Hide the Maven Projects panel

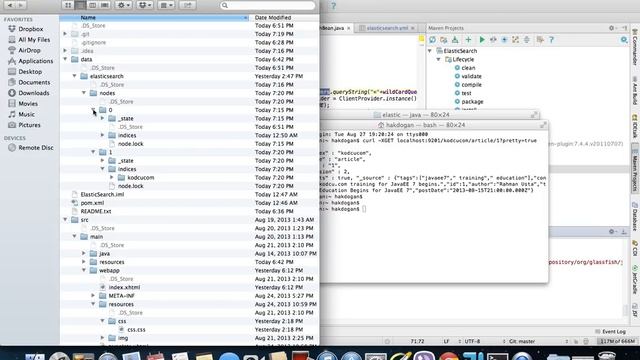coord(624,28)
